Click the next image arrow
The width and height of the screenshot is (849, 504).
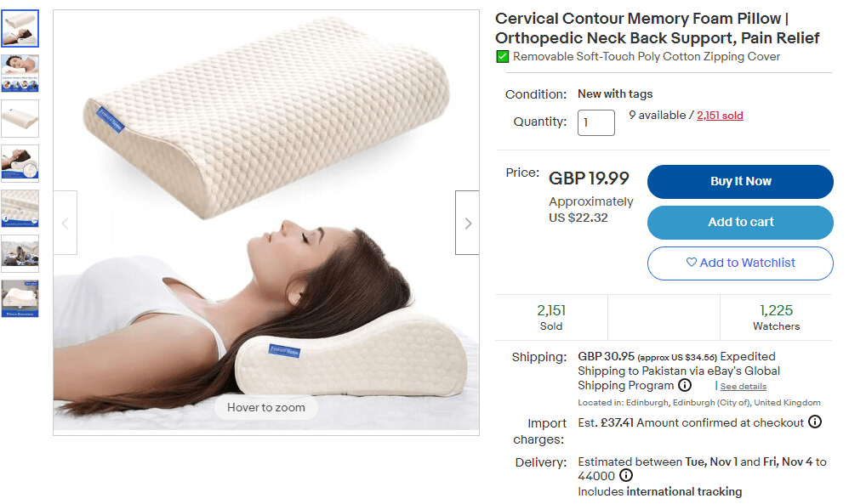click(467, 223)
